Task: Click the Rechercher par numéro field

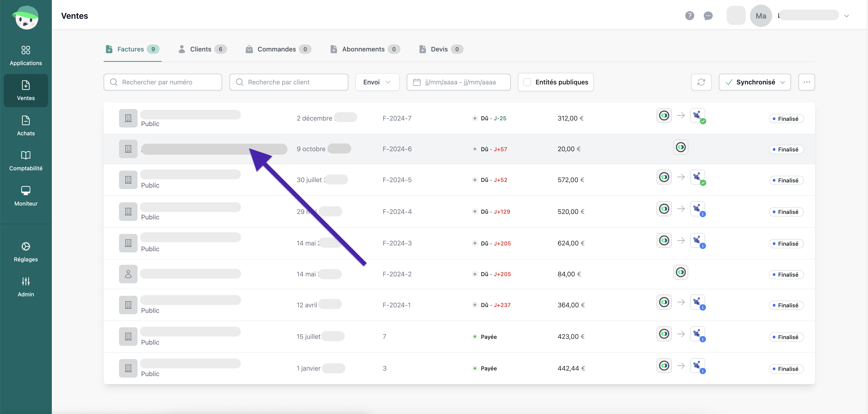Action: pyautogui.click(x=163, y=82)
